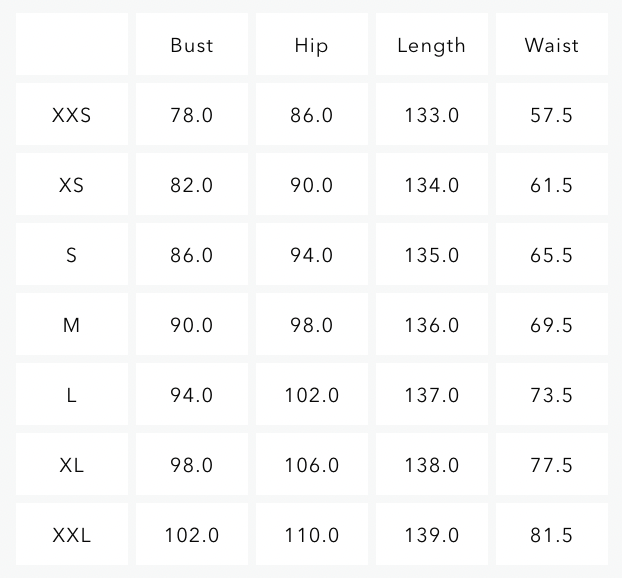Select the XS waist value 61.5

(x=551, y=185)
